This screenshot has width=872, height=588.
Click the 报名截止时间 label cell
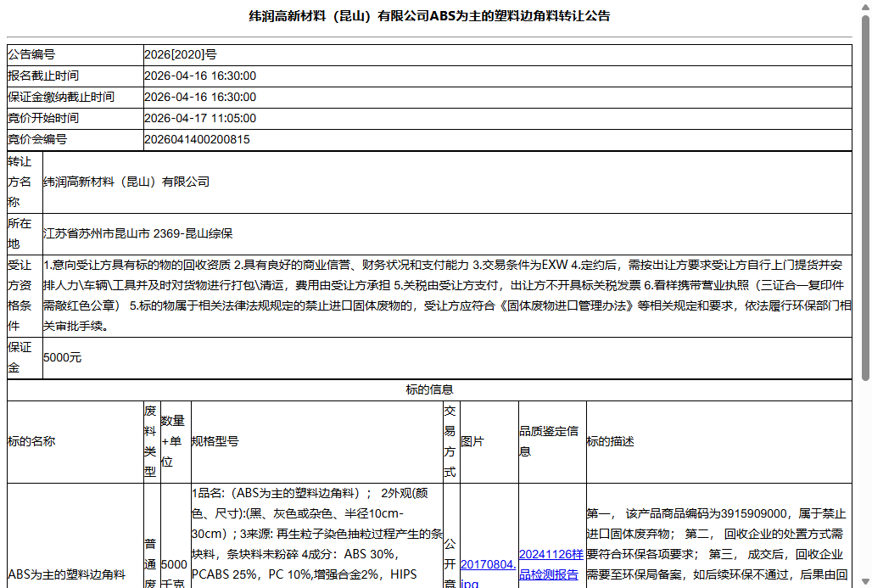point(75,76)
